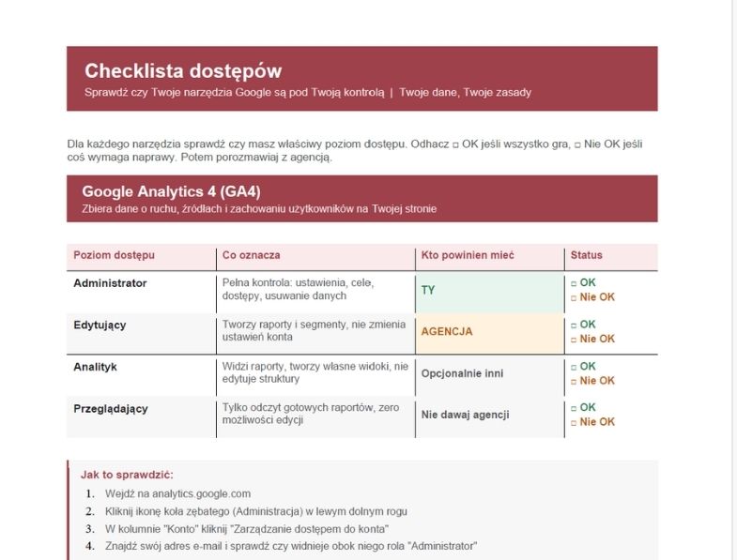Tick the Nie OK checkbox for Administrator

pyautogui.click(x=574, y=298)
